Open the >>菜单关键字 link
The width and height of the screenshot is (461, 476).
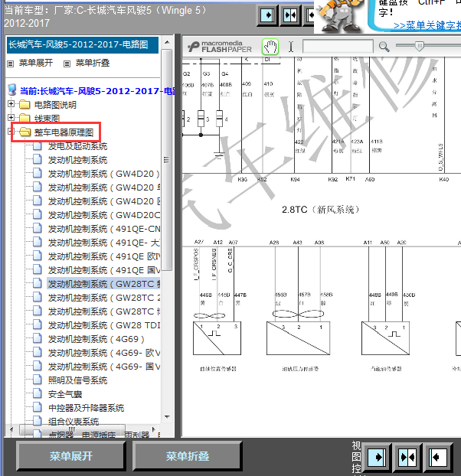click(427, 25)
